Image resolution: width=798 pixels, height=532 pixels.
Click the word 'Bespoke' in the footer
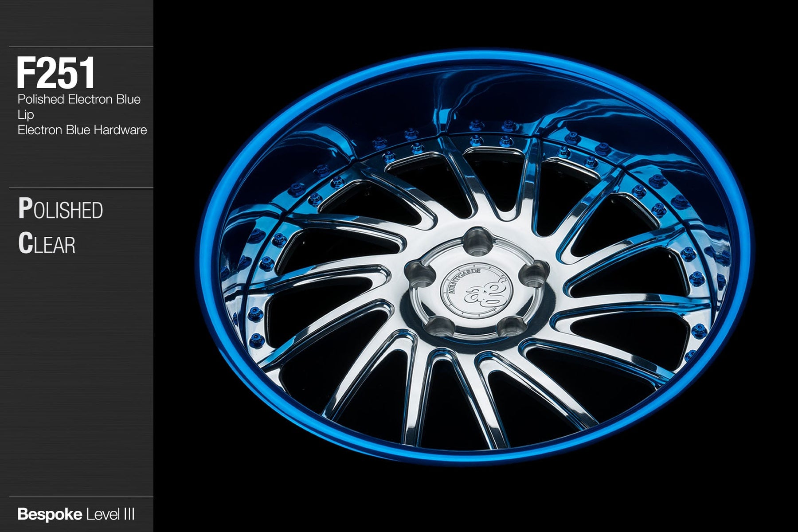click(x=50, y=514)
